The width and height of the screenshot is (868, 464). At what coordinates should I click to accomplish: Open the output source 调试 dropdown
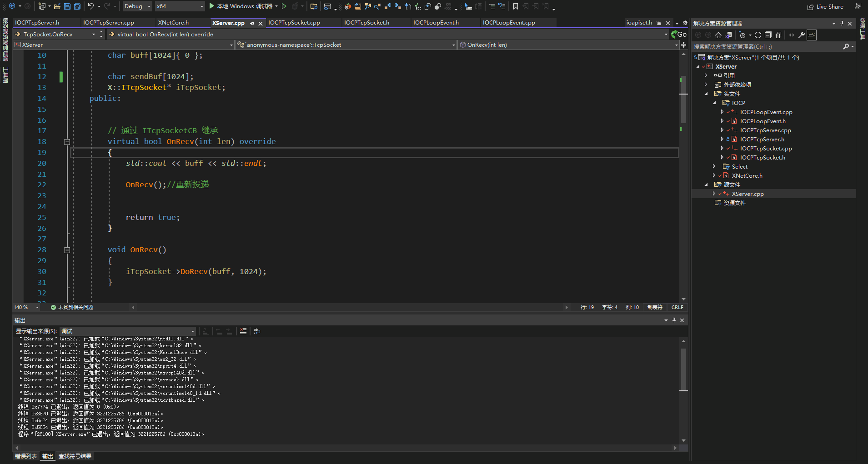[x=128, y=331]
